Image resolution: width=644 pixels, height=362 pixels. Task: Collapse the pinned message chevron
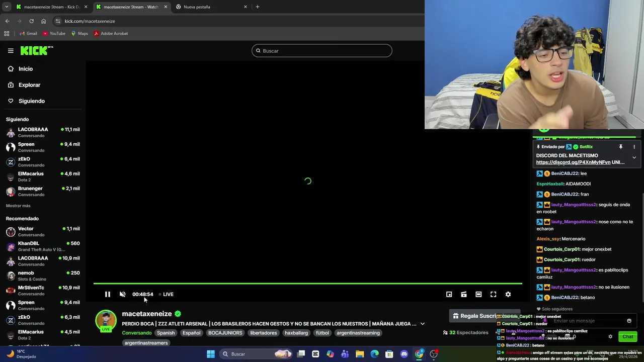(634, 158)
